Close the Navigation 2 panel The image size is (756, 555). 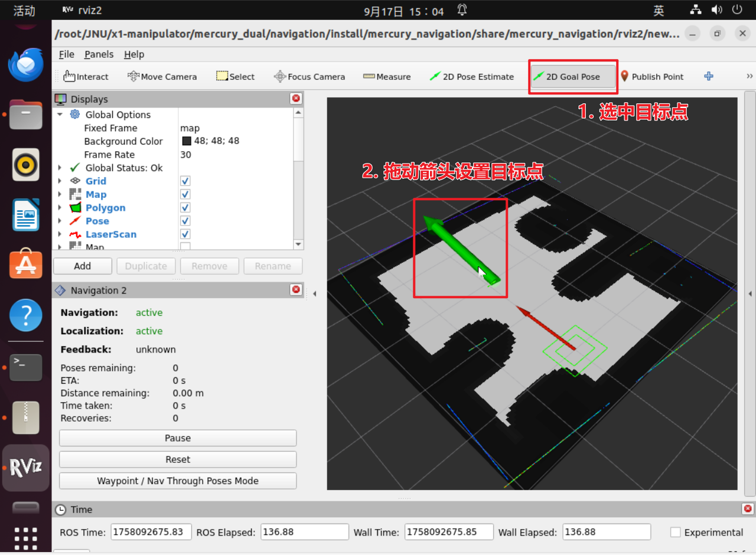click(x=296, y=290)
